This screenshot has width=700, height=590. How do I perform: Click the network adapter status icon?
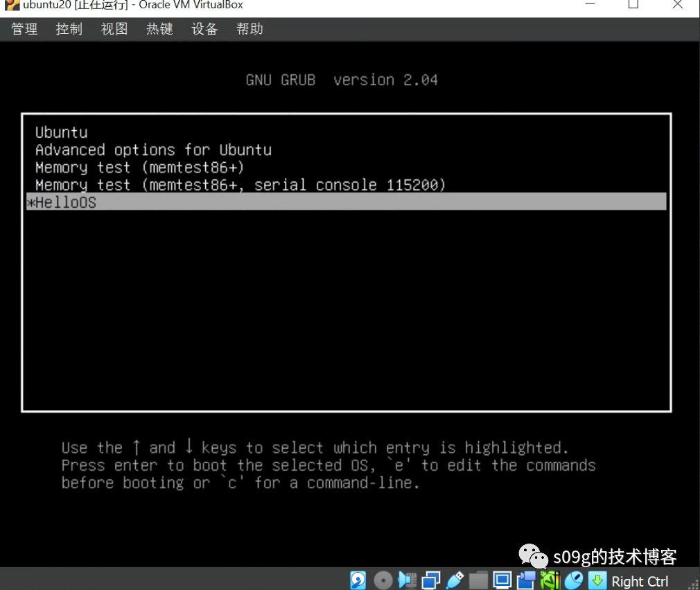click(x=431, y=580)
